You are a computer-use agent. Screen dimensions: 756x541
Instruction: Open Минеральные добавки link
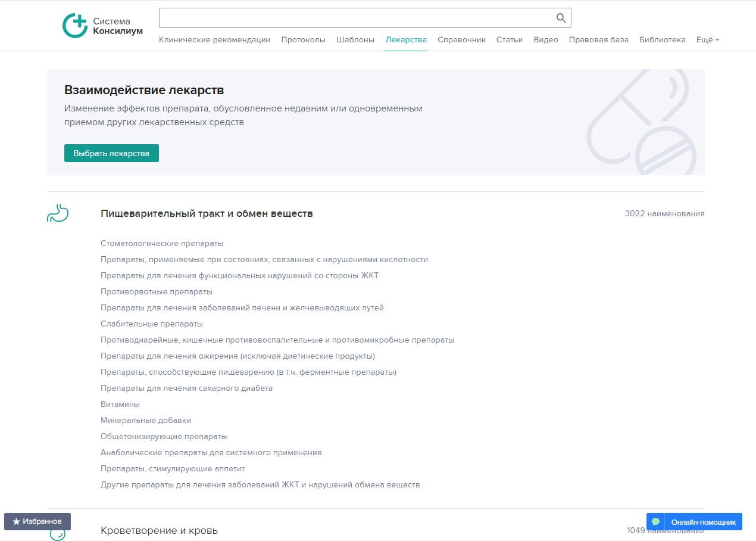[x=146, y=421]
